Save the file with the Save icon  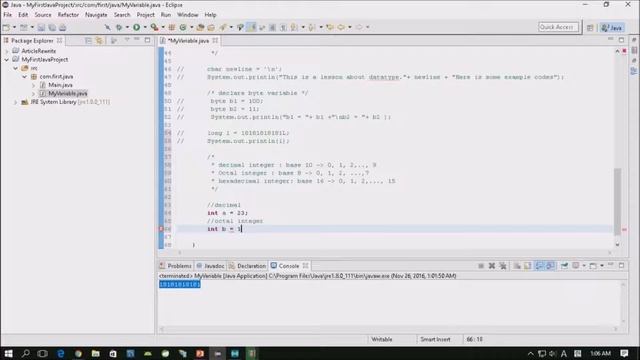pos(41,27)
